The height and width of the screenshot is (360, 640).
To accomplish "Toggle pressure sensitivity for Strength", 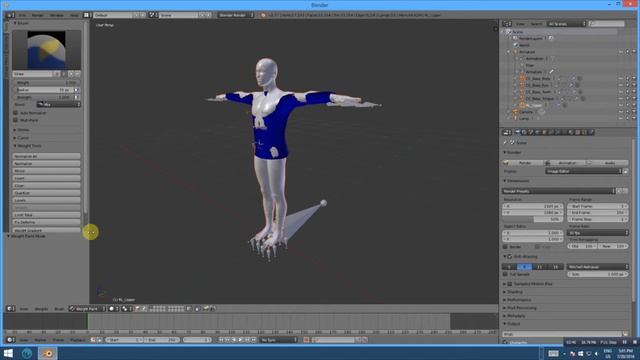I will pyautogui.click(x=77, y=97).
